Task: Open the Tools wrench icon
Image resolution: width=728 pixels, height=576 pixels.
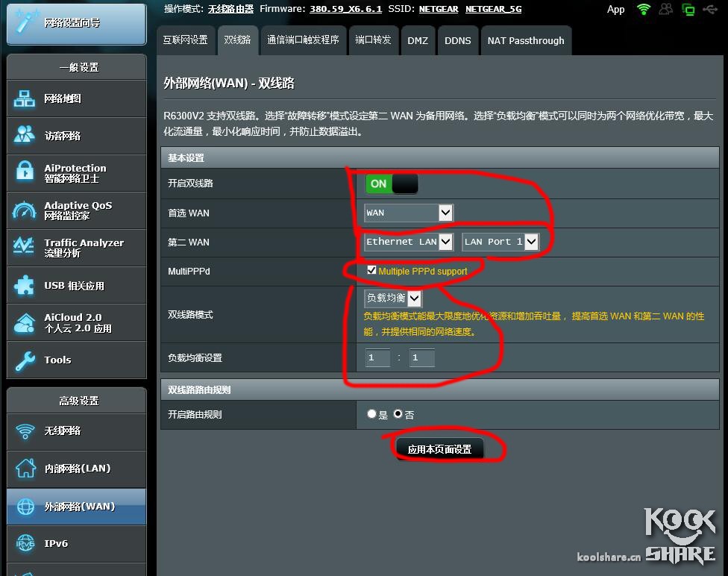Action: pyautogui.click(x=25, y=360)
